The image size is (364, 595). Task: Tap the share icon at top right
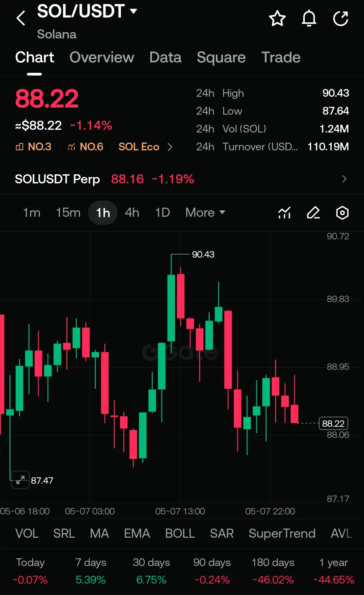coord(341,18)
